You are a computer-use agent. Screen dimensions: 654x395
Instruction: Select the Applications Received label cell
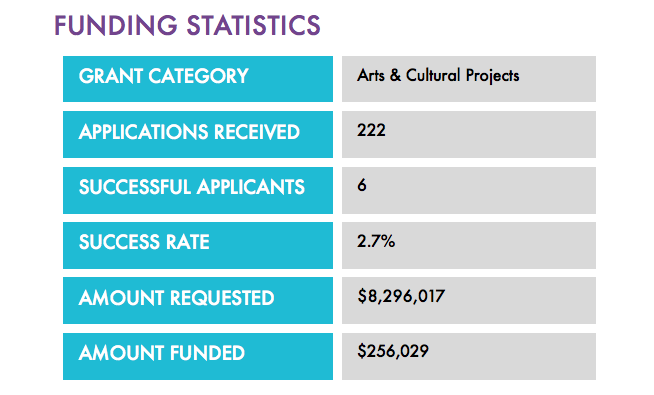(x=198, y=134)
